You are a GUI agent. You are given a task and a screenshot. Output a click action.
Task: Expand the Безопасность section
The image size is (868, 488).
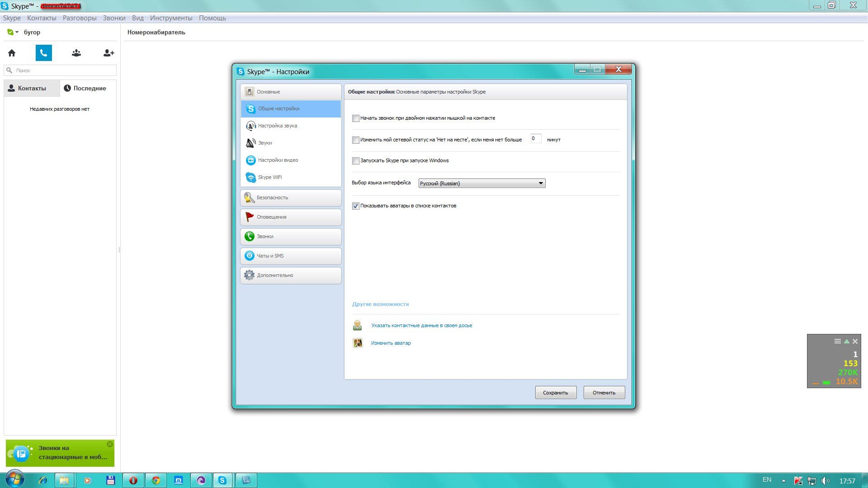(x=291, y=197)
